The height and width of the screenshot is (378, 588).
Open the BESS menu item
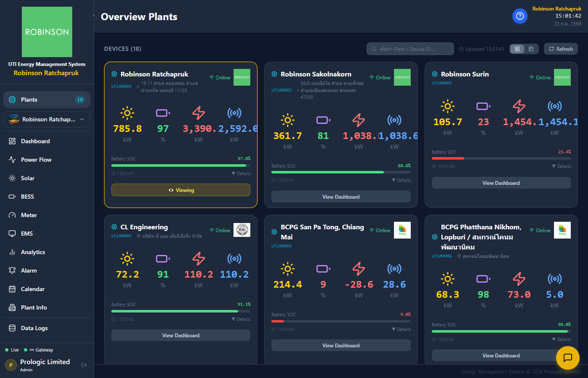point(47,197)
